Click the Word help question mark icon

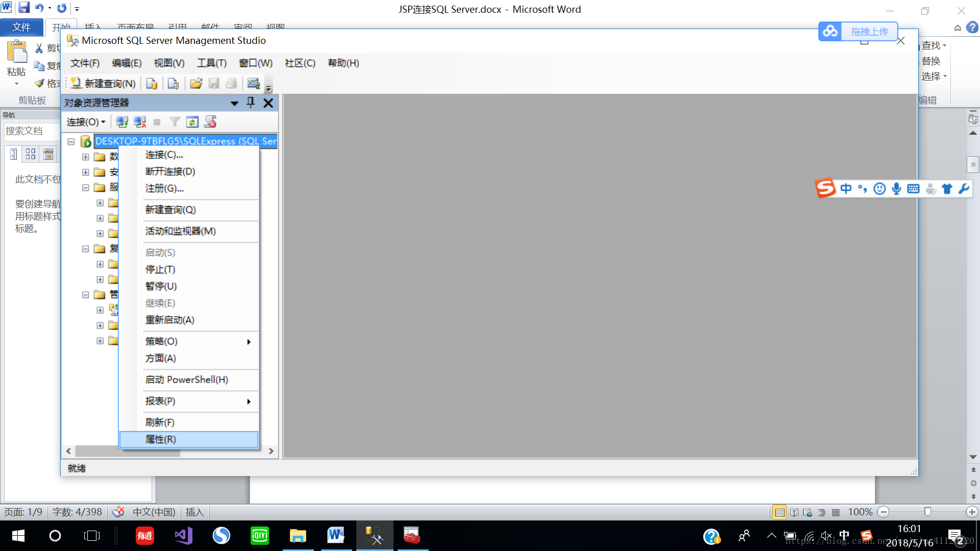click(972, 28)
